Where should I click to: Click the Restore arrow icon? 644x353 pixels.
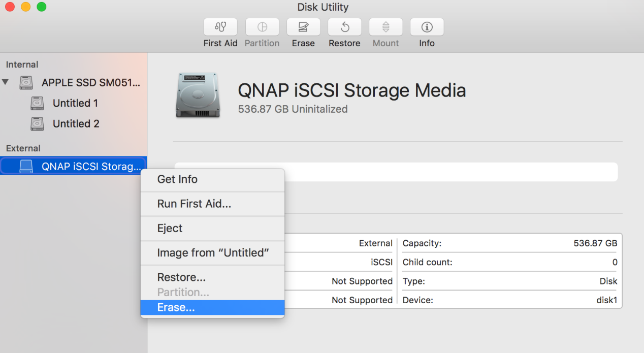[x=344, y=27]
